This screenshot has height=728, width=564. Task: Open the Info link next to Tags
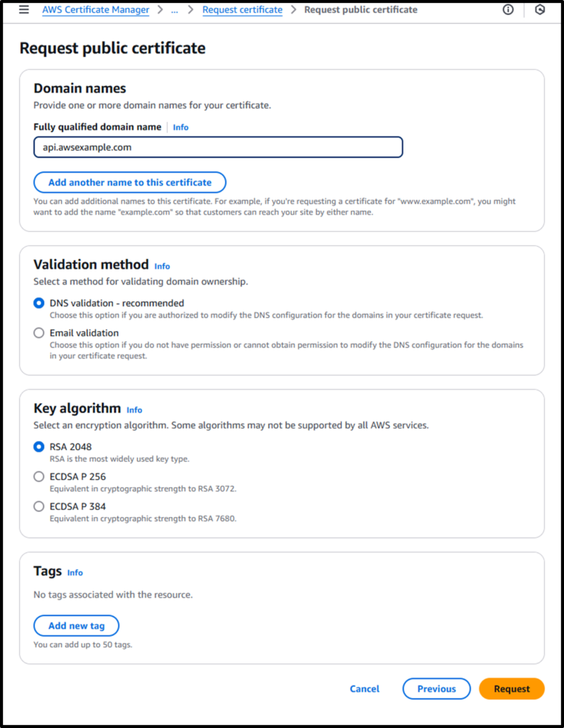[x=75, y=572]
